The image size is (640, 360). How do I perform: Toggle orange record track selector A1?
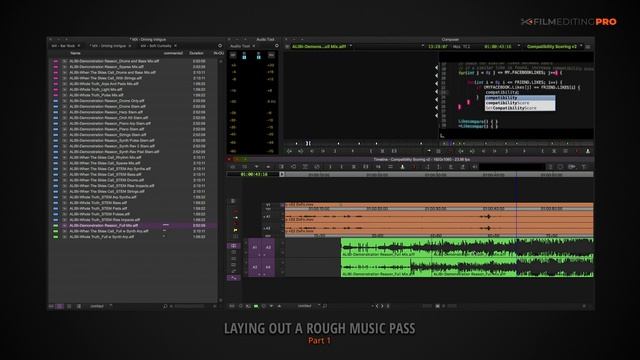point(267,217)
